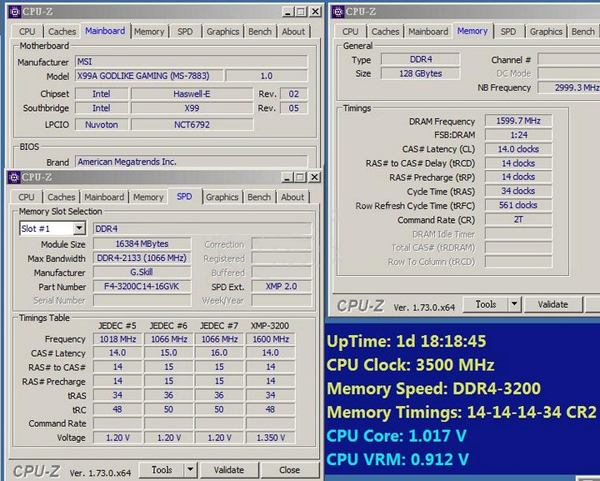
Task: Click XMP-3200 voltage 1.350 V cell
Action: tap(271, 437)
